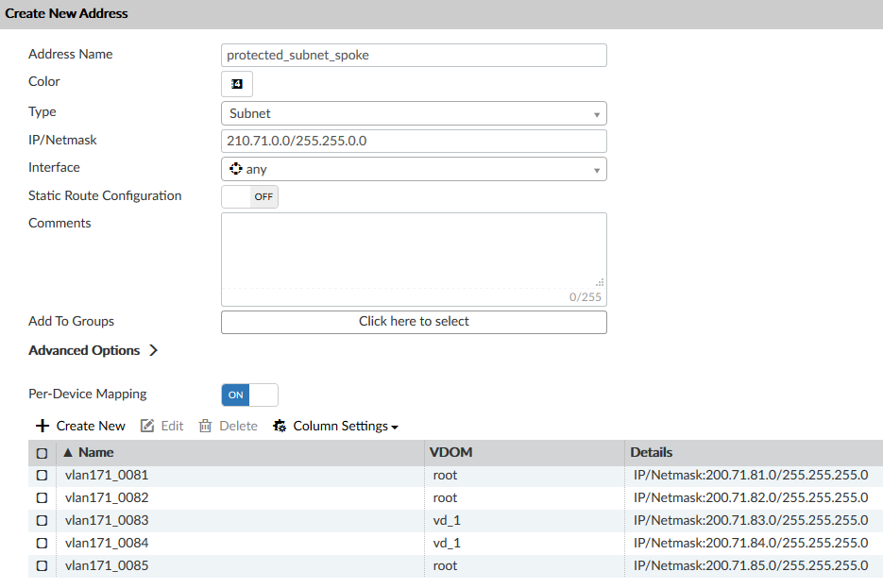Click the Create New button label
Viewport: 883px width, 588px height.
tap(91, 426)
